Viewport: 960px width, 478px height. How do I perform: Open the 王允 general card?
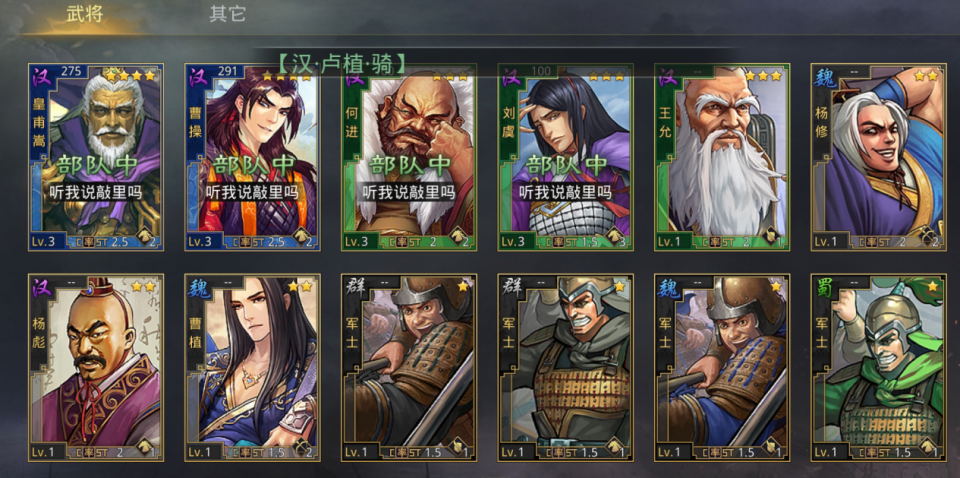click(722, 157)
